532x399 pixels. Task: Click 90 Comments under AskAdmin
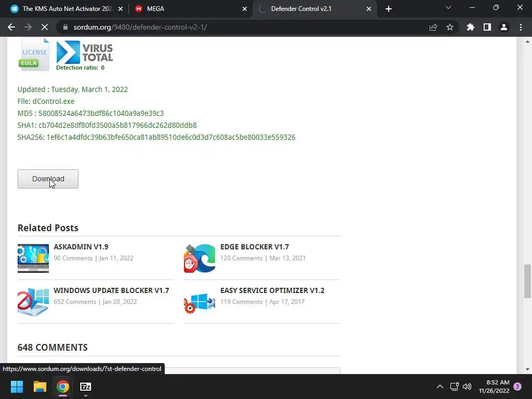click(73, 258)
